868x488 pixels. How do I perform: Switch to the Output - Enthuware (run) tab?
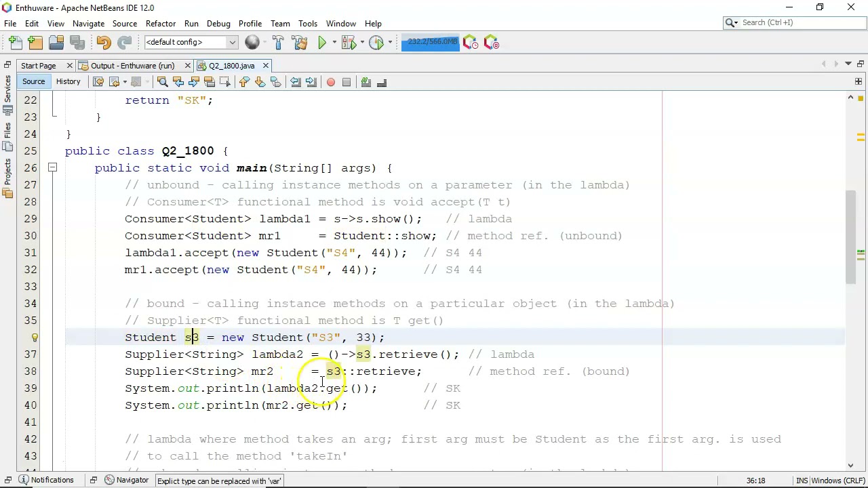coord(132,66)
